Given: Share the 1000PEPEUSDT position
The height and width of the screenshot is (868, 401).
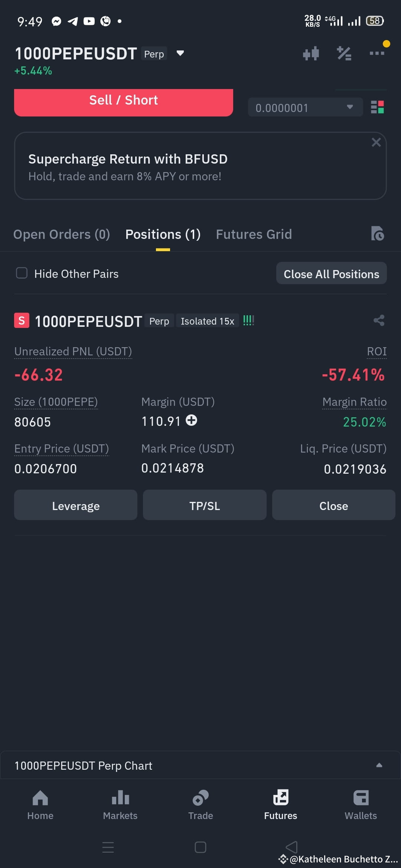Looking at the screenshot, I should pyautogui.click(x=378, y=320).
